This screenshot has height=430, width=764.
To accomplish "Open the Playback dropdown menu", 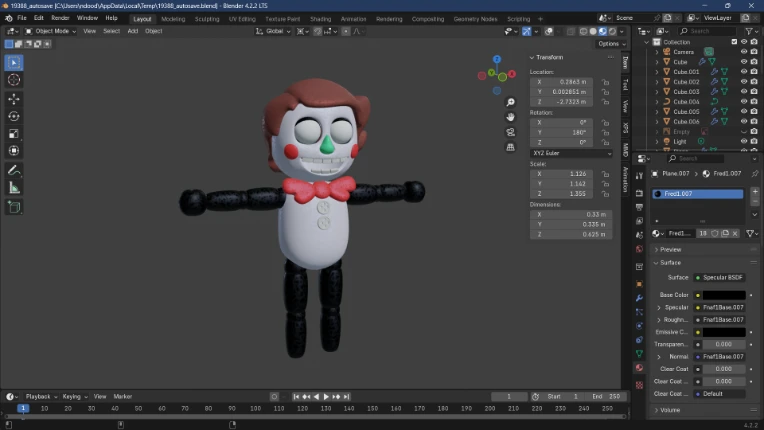I will pyautogui.click(x=41, y=397).
